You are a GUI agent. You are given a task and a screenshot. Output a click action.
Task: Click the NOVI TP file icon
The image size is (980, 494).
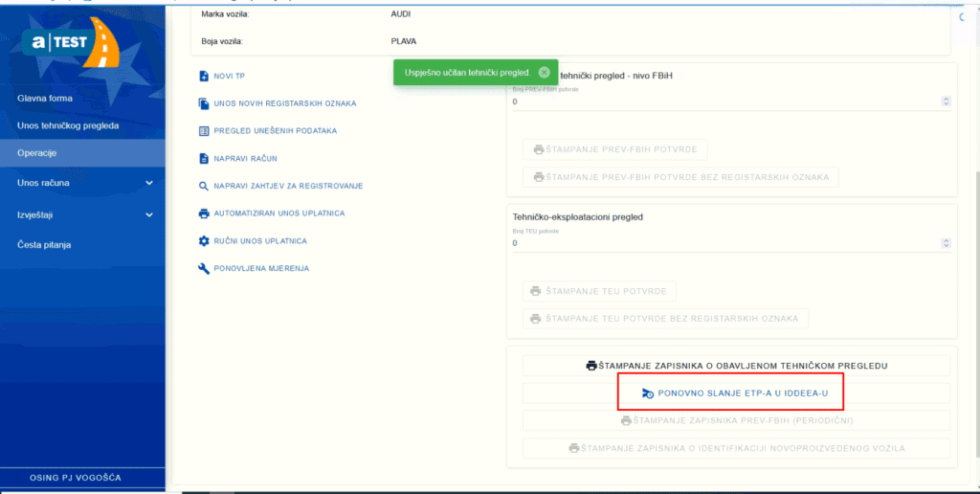coord(203,76)
